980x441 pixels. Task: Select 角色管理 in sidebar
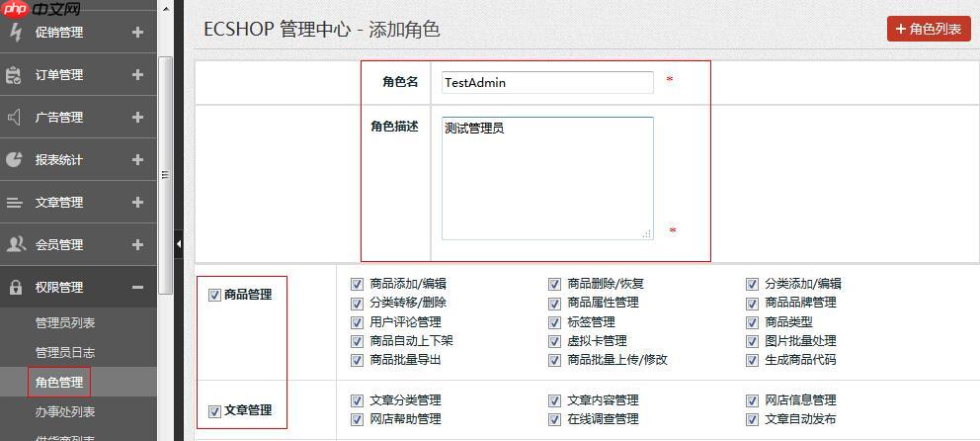[x=58, y=383]
